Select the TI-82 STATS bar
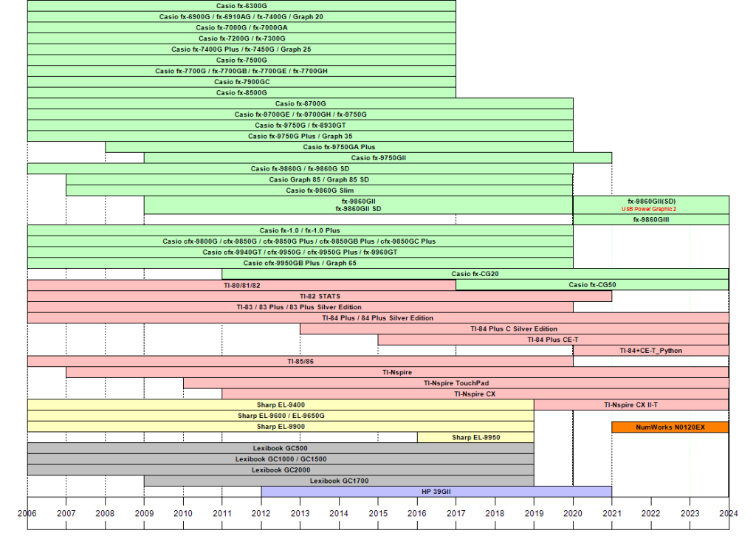 click(x=320, y=296)
